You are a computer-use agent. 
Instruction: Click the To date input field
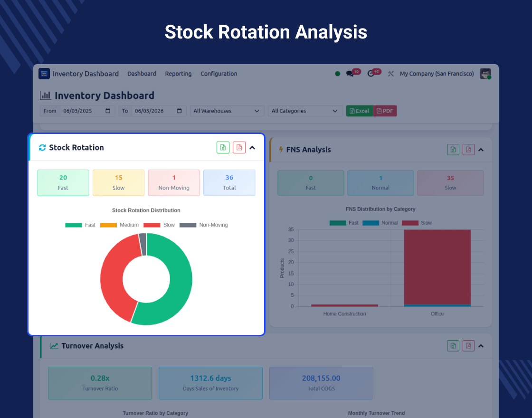point(159,111)
